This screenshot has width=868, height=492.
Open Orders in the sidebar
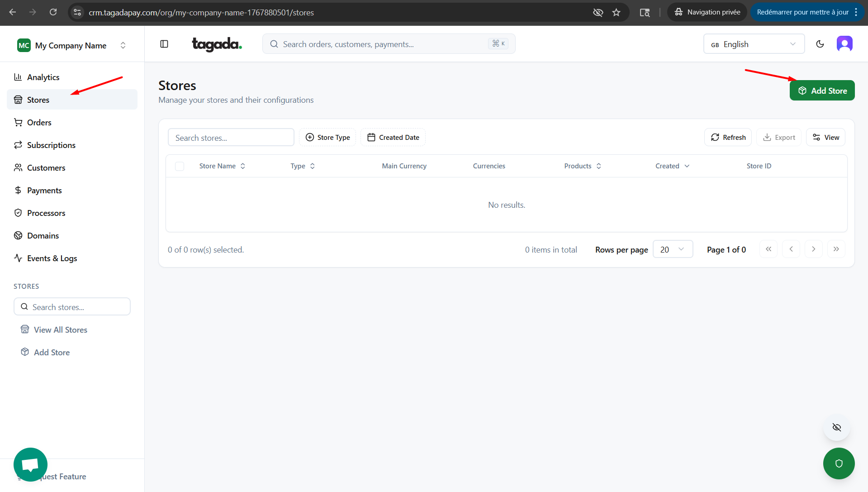pyautogui.click(x=39, y=122)
